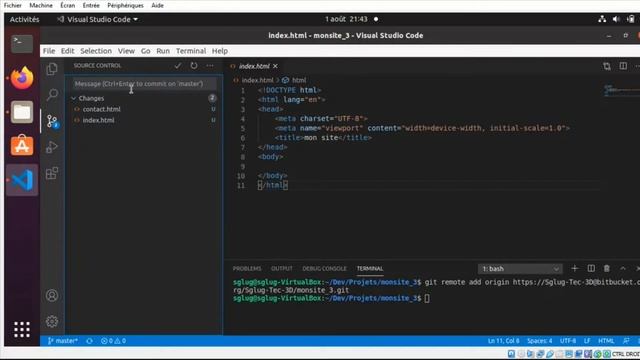This screenshot has height=360, width=640.
Task: Open the Selection menu
Action: tap(96, 51)
